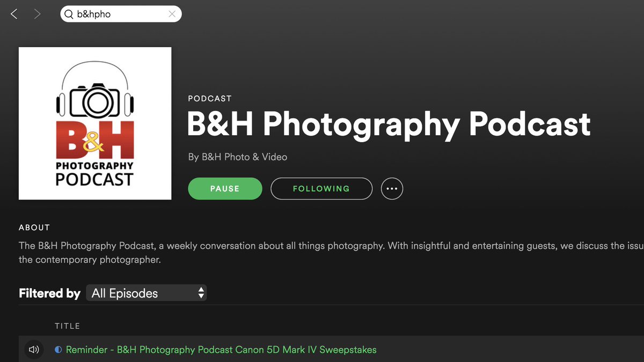644x362 pixels.
Task: Unfollow the podcast via FOLLOWING button
Action: (x=321, y=189)
